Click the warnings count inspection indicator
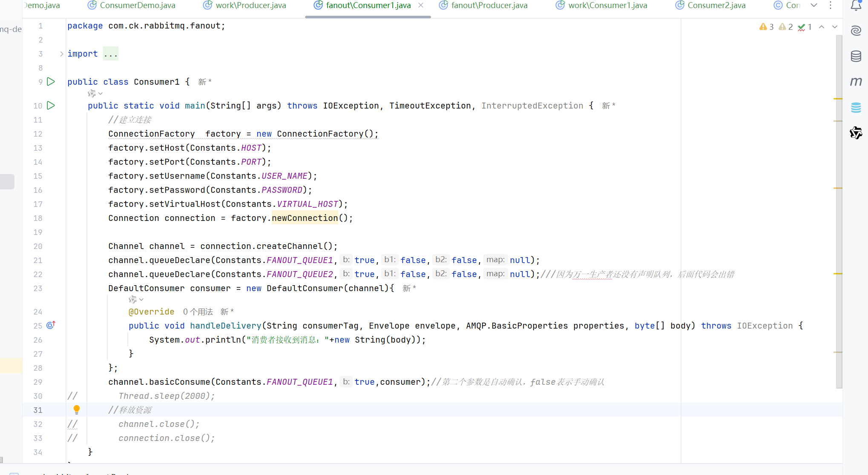This screenshot has height=475, width=868. pyautogui.click(x=767, y=27)
